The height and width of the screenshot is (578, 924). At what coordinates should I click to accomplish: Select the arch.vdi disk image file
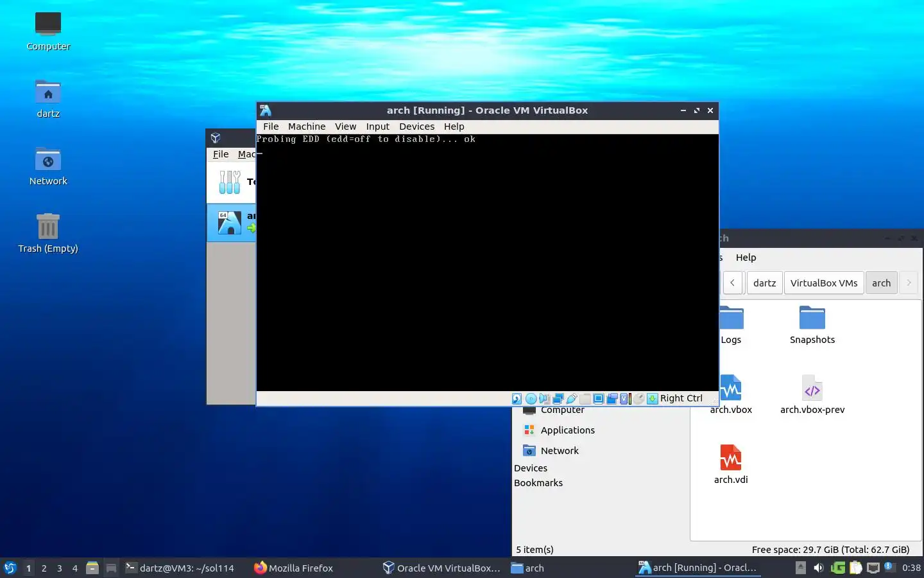pyautogui.click(x=731, y=465)
